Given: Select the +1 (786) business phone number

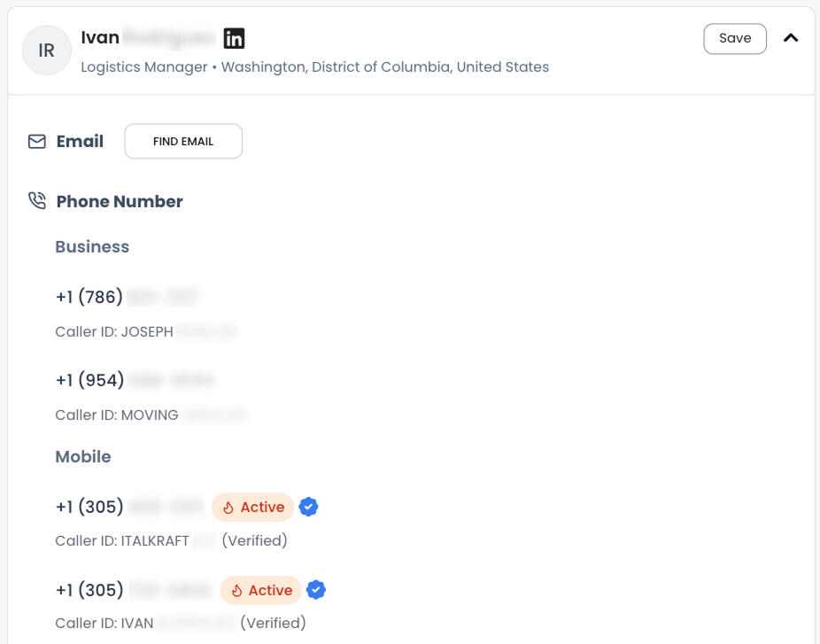Looking at the screenshot, I should 128,297.
